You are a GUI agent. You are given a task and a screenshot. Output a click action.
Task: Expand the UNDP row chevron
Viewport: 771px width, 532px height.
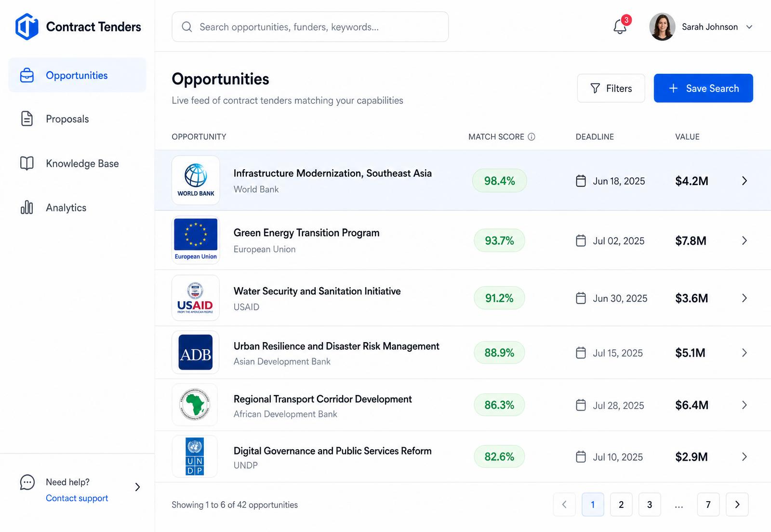point(744,457)
